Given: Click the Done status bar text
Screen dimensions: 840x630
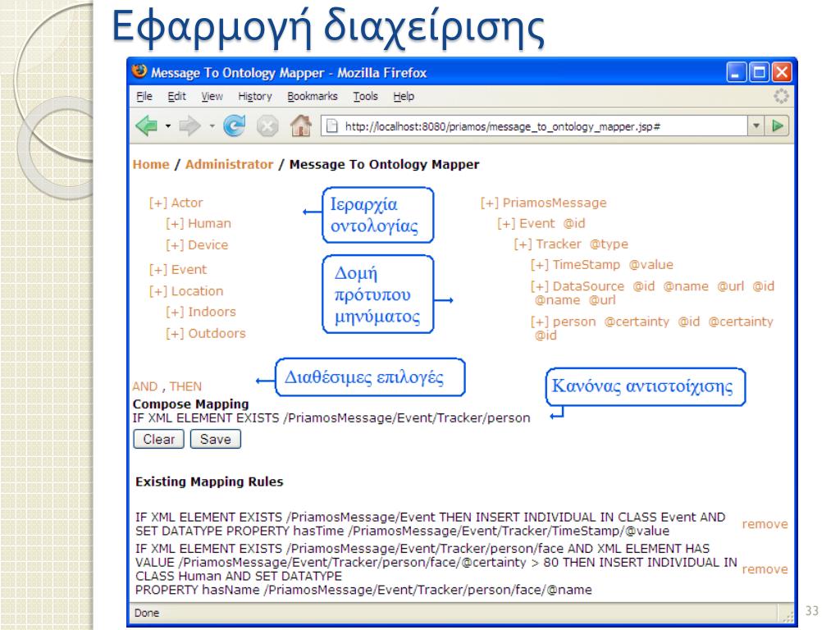Looking at the screenshot, I should coord(147,613).
